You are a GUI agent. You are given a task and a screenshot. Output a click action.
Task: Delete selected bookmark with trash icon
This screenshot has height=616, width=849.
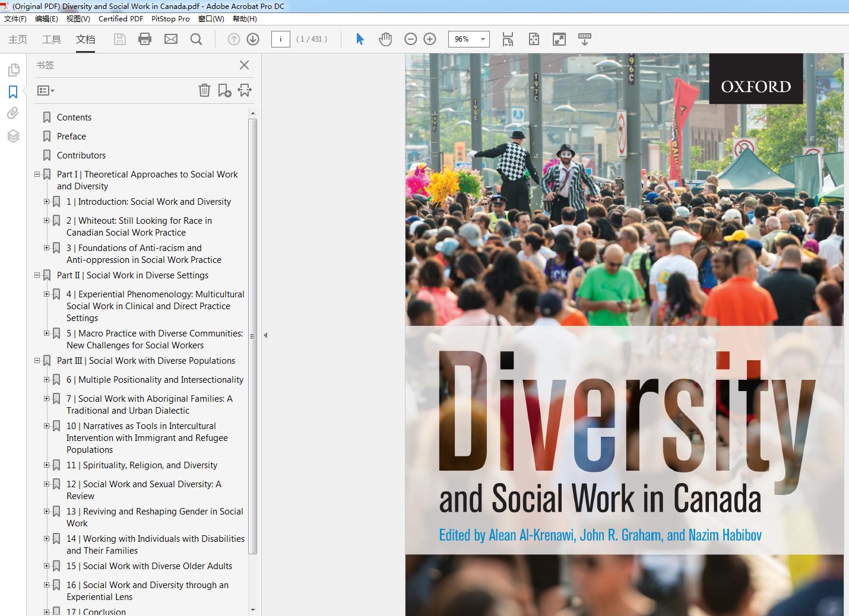pyautogui.click(x=204, y=90)
